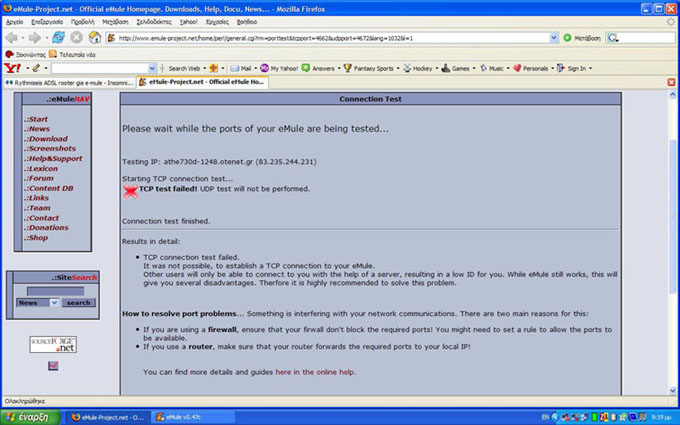The image size is (680, 425).
Task: Click the Yahoo Answers icon
Action: (x=306, y=68)
